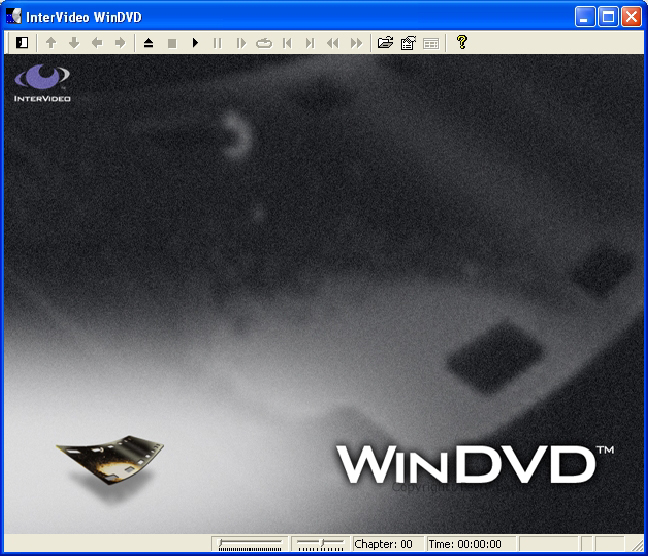Adjust the second status bar slider
This screenshot has height=556, width=648.
[x=321, y=544]
